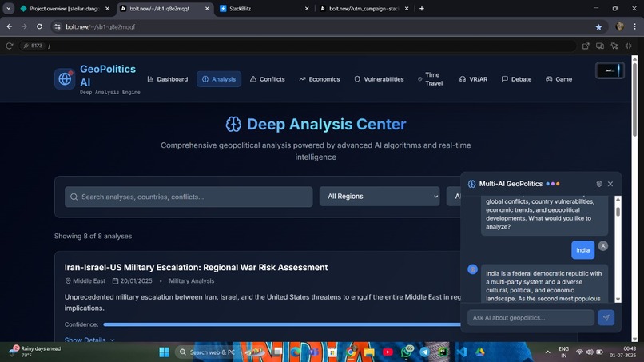This screenshot has height=362, width=644.
Task: Click the chat panel scroll-down arrow
Action: pyautogui.click(x=618, y=300)
